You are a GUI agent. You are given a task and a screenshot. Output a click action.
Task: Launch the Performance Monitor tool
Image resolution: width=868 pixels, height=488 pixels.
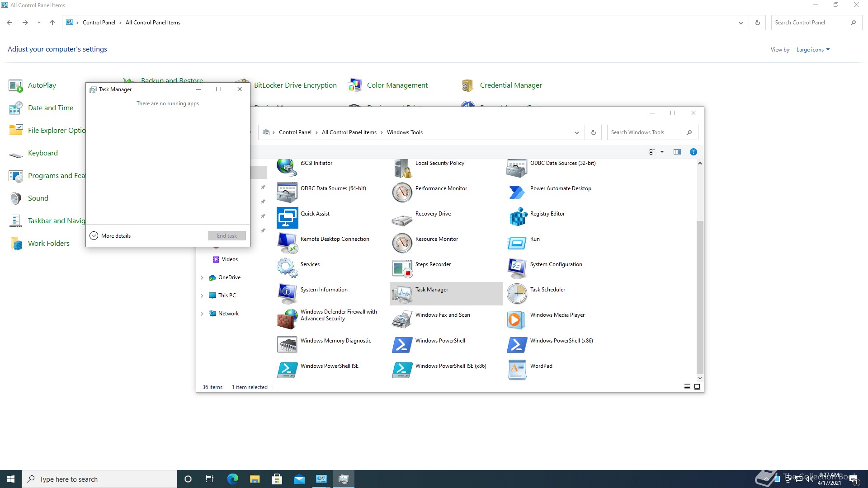402,192
